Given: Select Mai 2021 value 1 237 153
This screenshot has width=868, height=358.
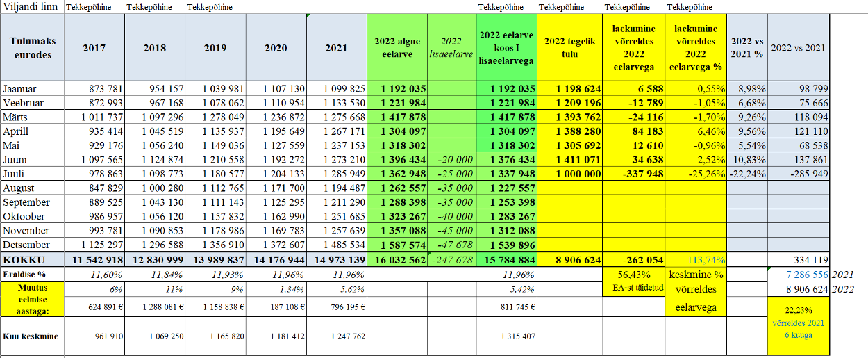Looking at the screenshot, I should tap(336, 145).
